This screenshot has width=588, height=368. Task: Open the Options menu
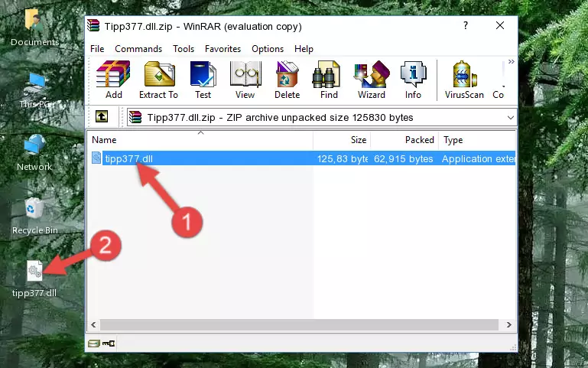(268, 49)
